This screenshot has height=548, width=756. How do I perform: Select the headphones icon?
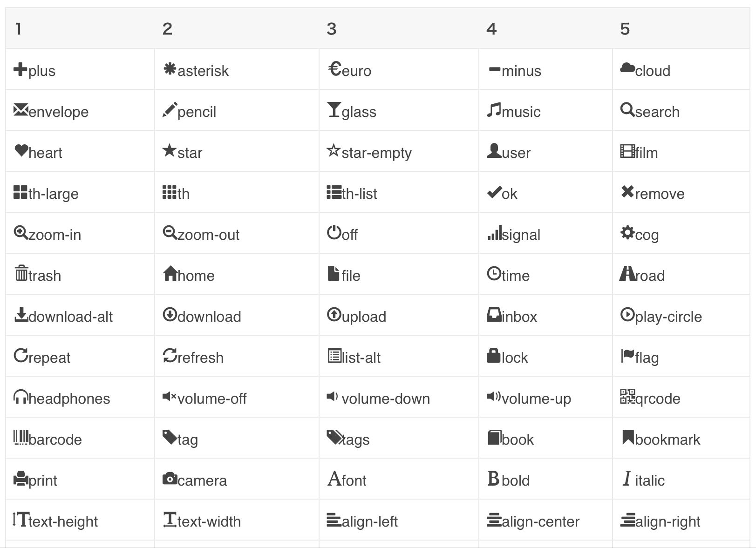point(21,396)
